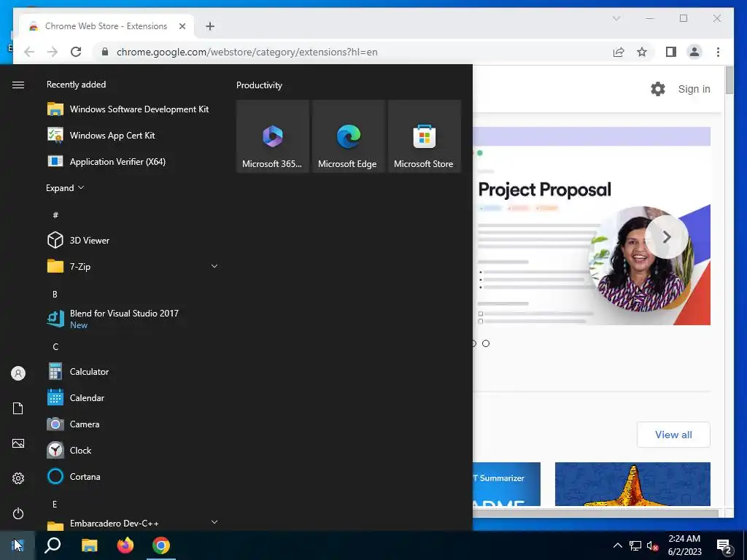Open the Project Proposal banner
The width and height of the screenshot is (747, 560).
[x=591, y=226]
